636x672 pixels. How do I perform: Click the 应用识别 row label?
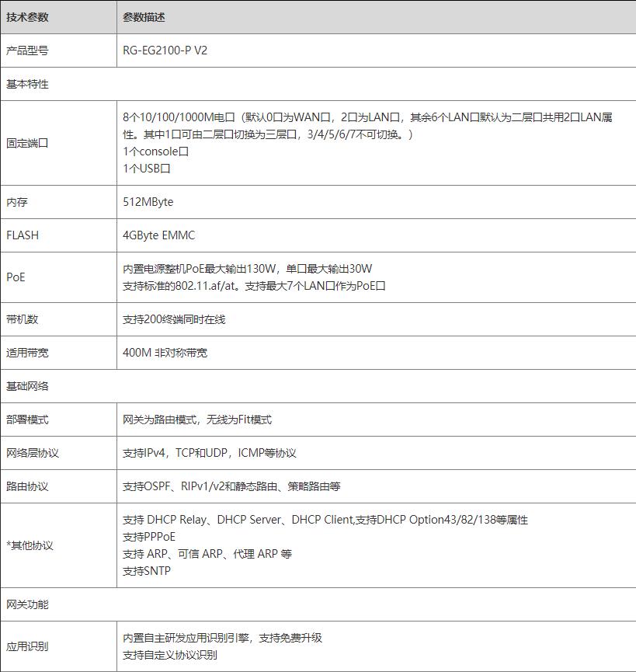click(27, 646)
